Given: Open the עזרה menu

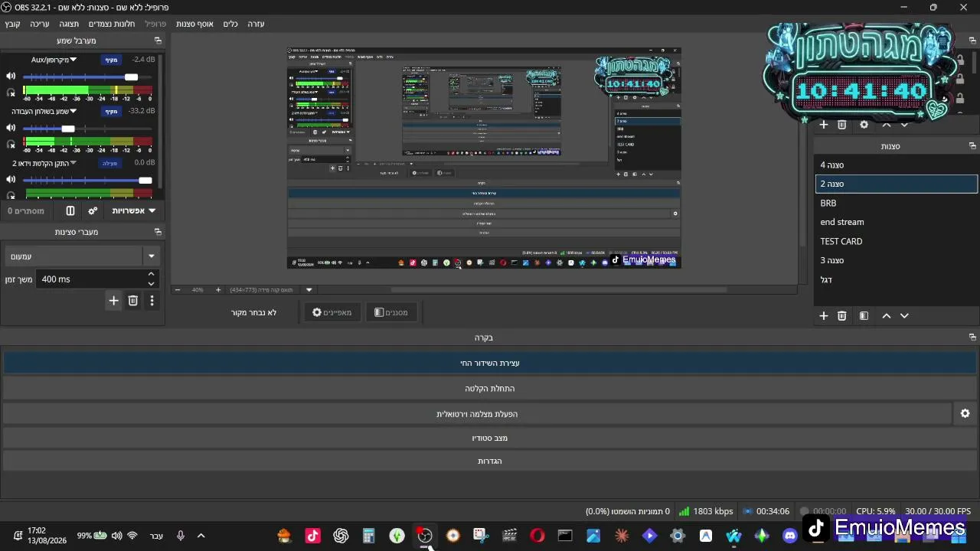Looking at the screenshot, I should [256, 24].
